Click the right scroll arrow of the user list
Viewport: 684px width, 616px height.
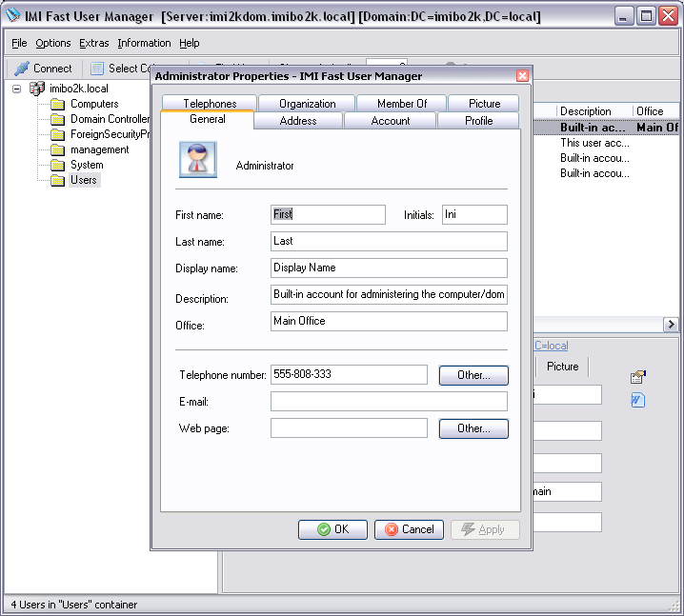pyautogui.click(x=671, y=325)
